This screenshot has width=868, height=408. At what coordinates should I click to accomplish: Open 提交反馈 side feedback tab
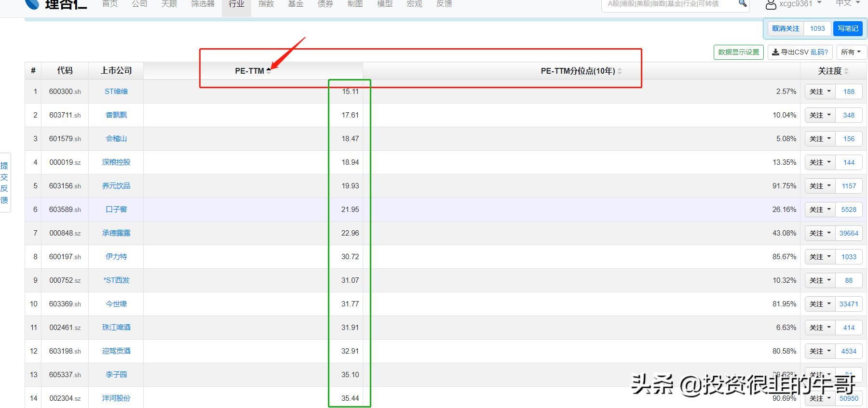(x=4, y=183)
